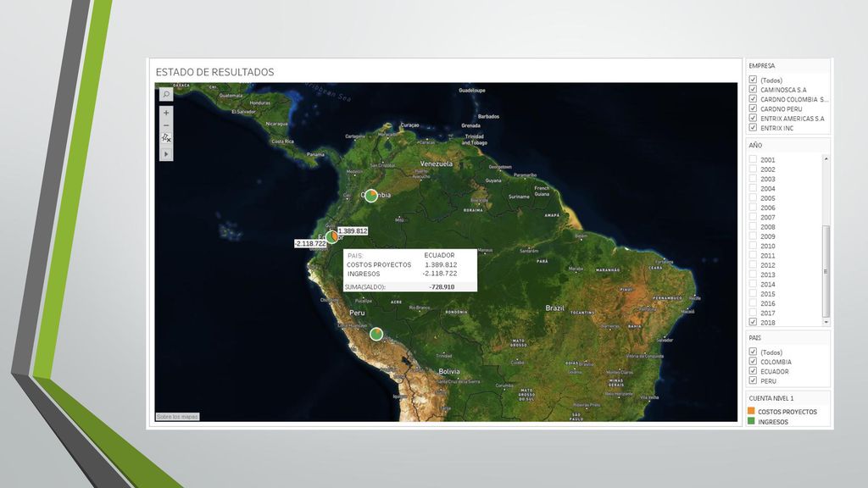Click the -2.118.722 label beside Ecuador marker
Viewport: 868px width, 488px height.
(310, 243)
